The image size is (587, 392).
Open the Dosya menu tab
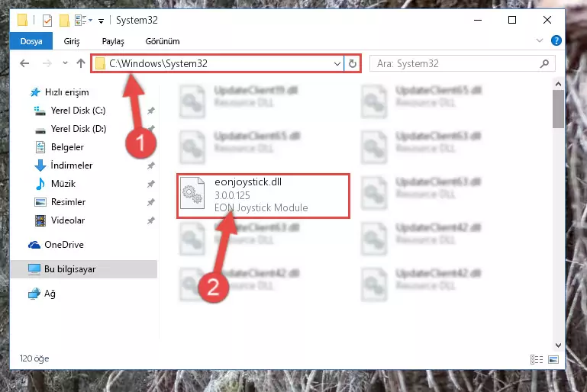[31, 41]
